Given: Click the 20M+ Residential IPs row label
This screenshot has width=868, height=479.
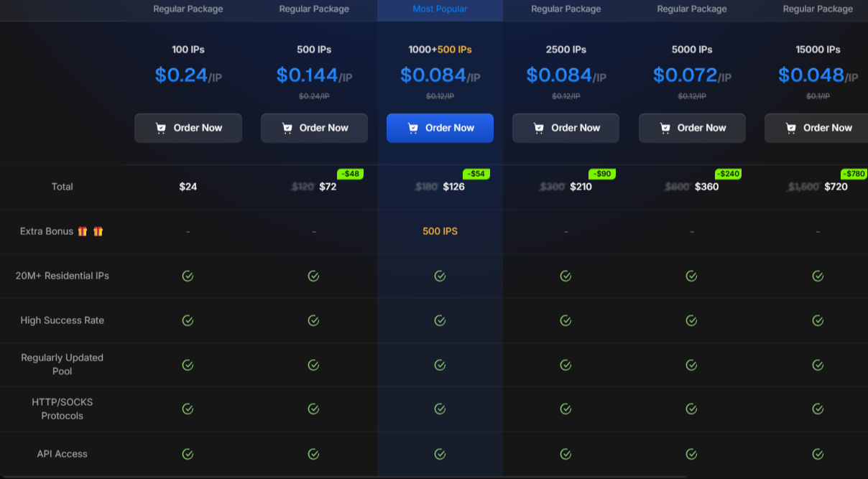Looking at the screenshot, I should (x=63, y=276).
